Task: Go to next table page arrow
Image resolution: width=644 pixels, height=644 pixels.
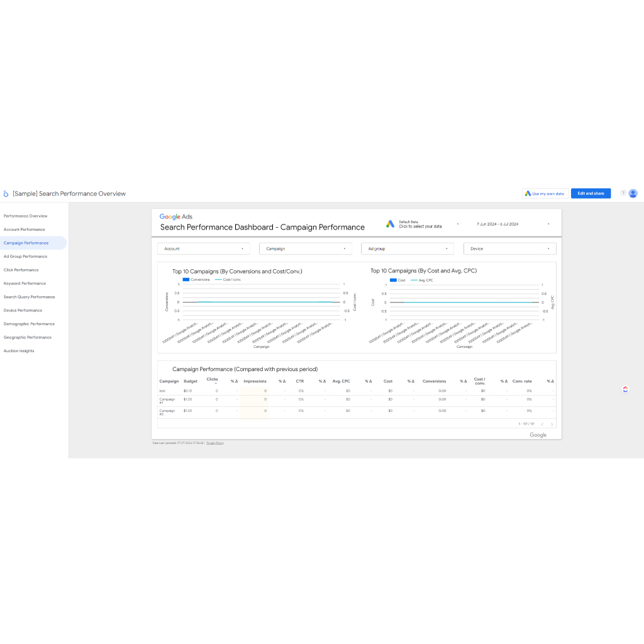Action: pyautogui.click(x=552, y=425)
